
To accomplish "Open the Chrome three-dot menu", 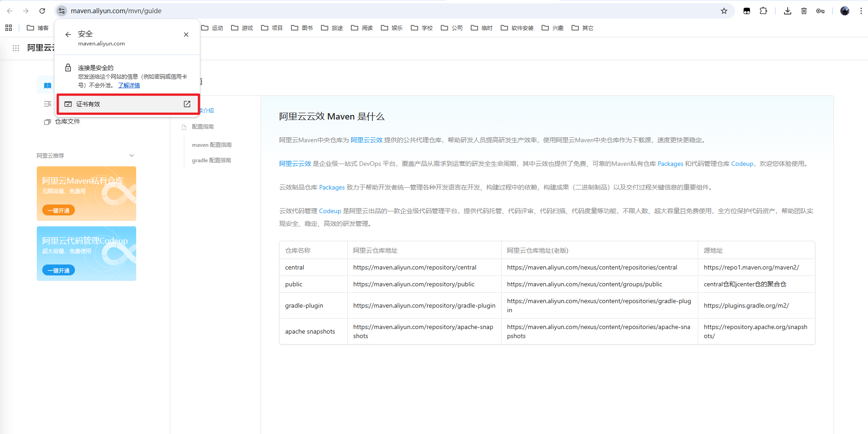I will pyautogui.click(x=861, y=11).
